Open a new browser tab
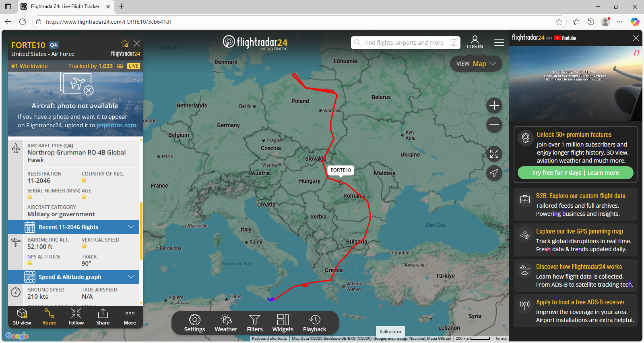The width and height of the screenshot is (644, 343). point(121,6)
